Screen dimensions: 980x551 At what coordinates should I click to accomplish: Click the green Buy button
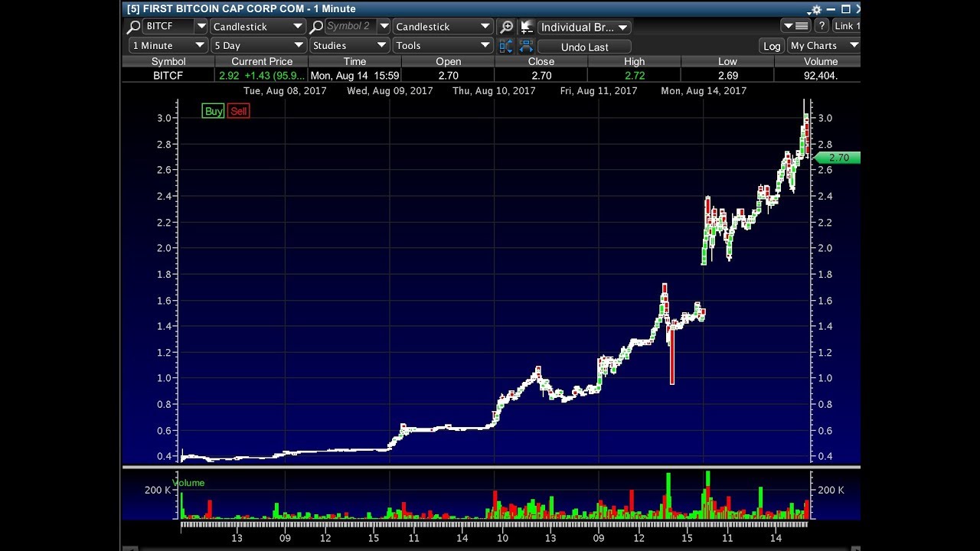point(214,111)
